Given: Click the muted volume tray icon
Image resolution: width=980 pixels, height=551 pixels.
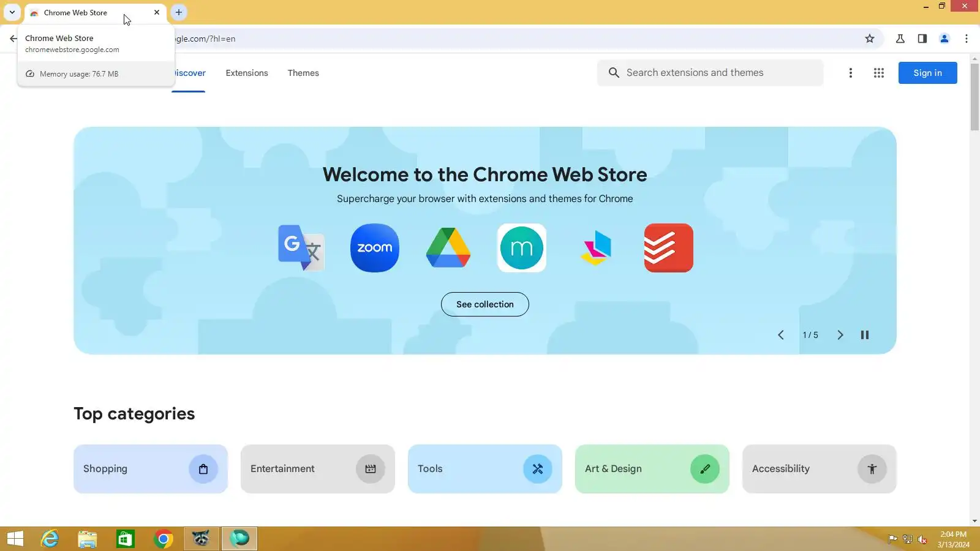Looking at the screenshot, I should [x=922, y=539].
